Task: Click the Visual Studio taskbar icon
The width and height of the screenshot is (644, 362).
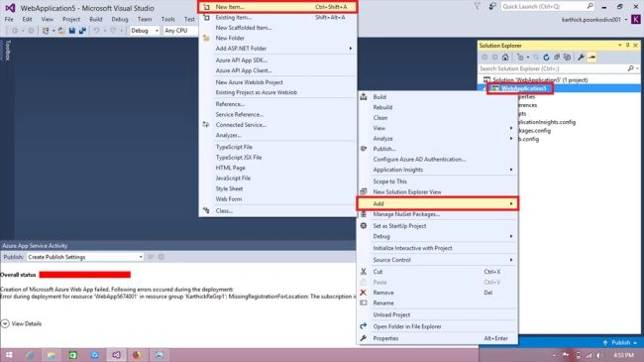Action: (x=116, y=355)
